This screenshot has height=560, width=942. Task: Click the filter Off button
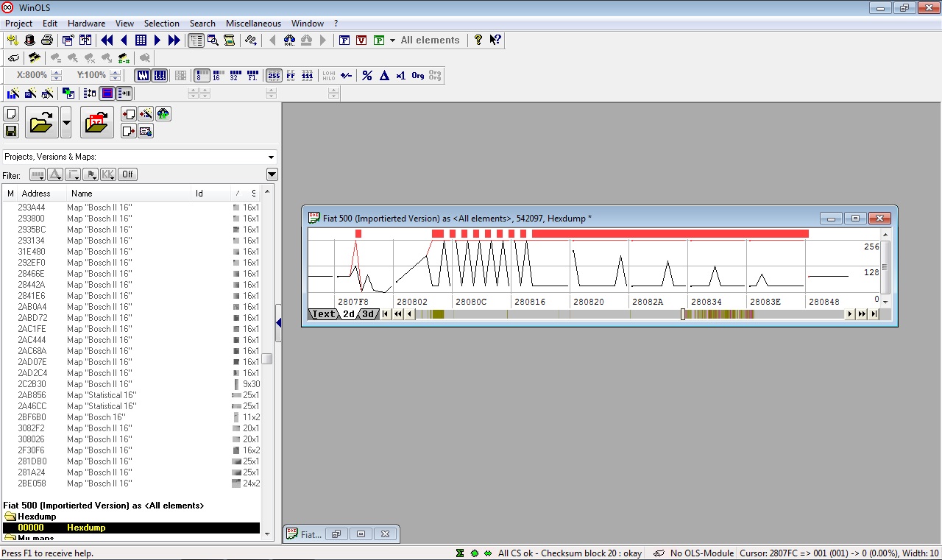127,174
